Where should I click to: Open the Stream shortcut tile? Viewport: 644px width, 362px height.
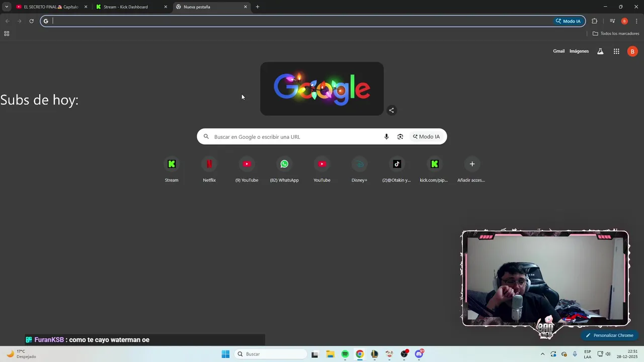[x=172, y=169]
